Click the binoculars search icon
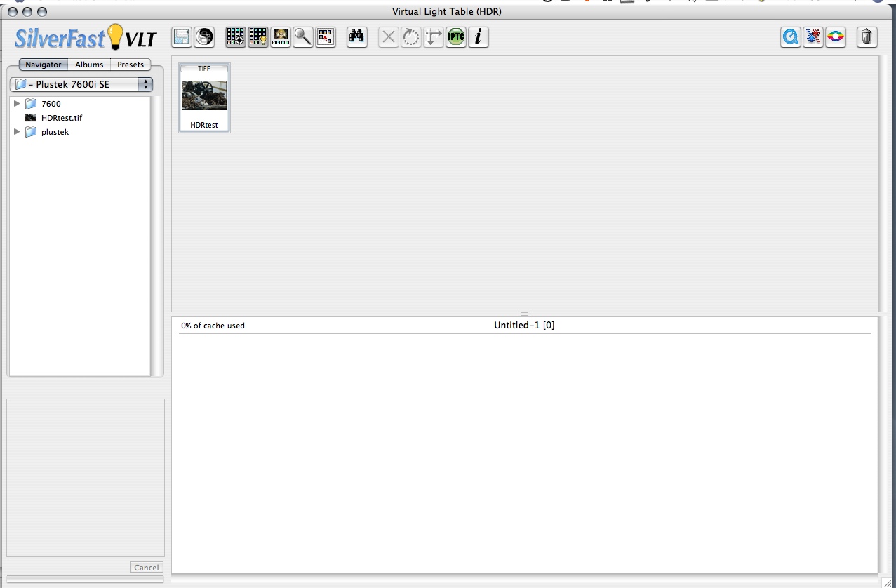Viewport: 896px width, 588px height. point(357,37)
